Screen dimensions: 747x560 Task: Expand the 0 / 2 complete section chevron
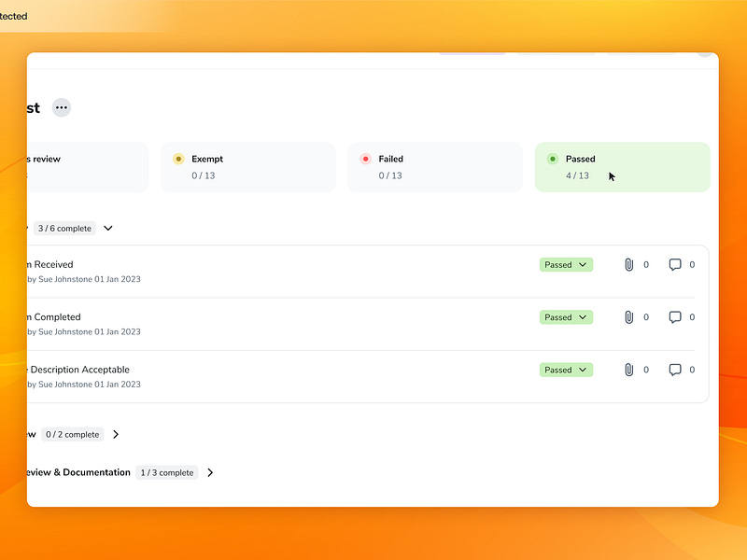coord(116,434)
